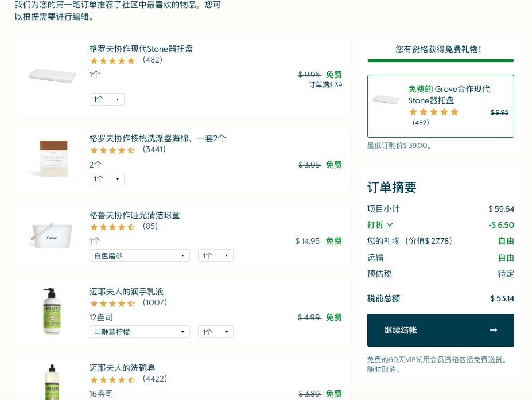Open 格鲁夫协作哑光清洁球童 product title
This screenshot has width=532, height=400.
pos(134,215)
